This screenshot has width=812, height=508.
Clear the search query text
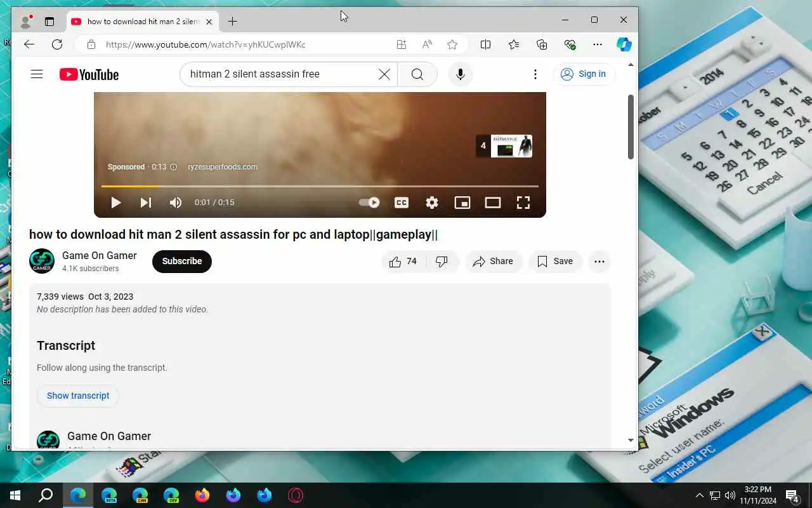tap(384, 74)
